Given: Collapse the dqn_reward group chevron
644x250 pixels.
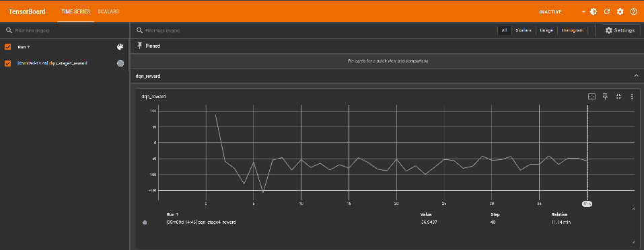Looking at the screenshot, I should (x=636, y=76).
